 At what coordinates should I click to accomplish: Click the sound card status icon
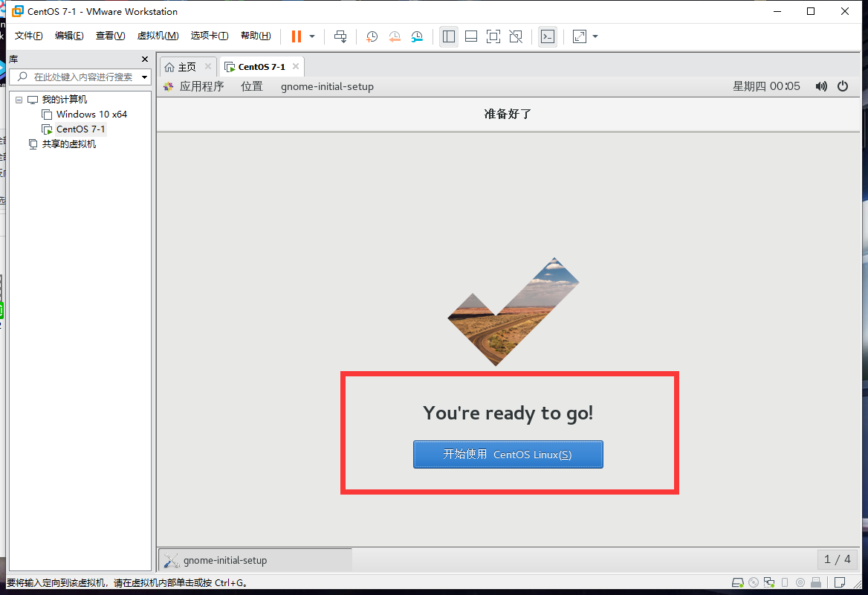coord(800,583)
